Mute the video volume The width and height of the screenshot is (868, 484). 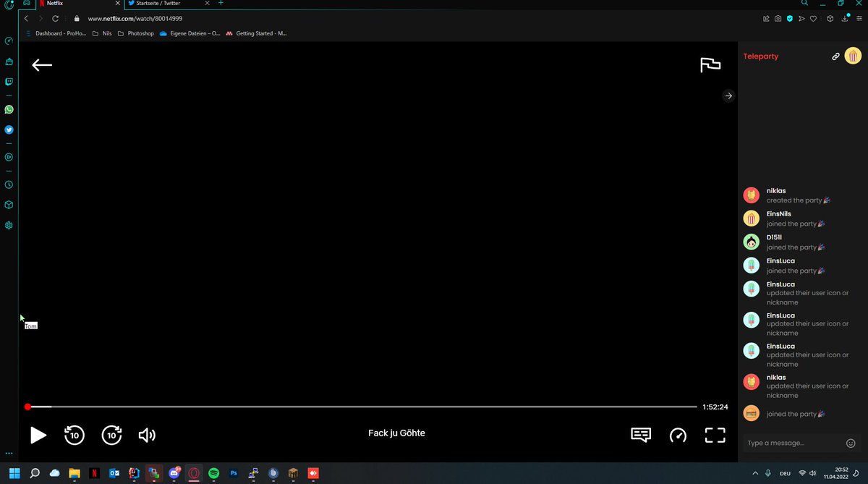[x=147, y=435]
